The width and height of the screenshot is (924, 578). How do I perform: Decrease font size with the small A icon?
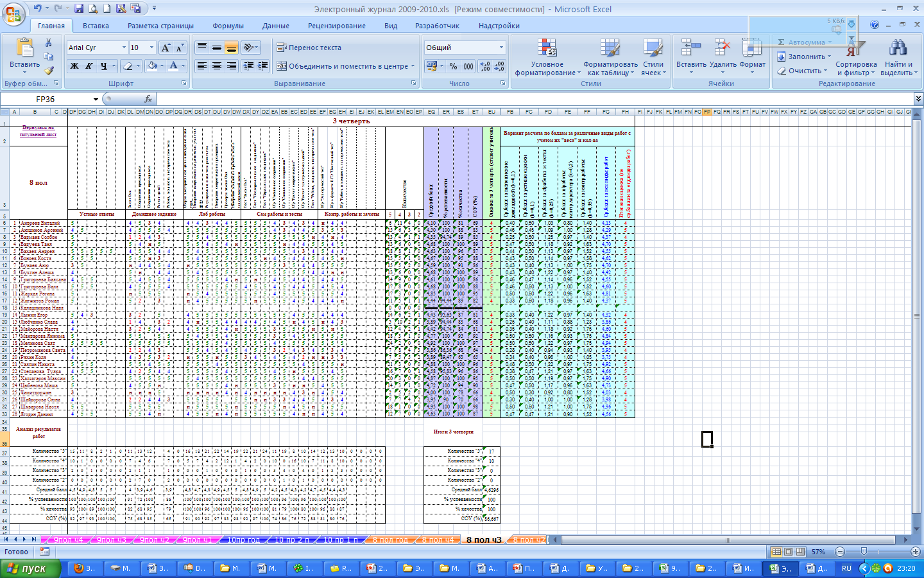180,48
